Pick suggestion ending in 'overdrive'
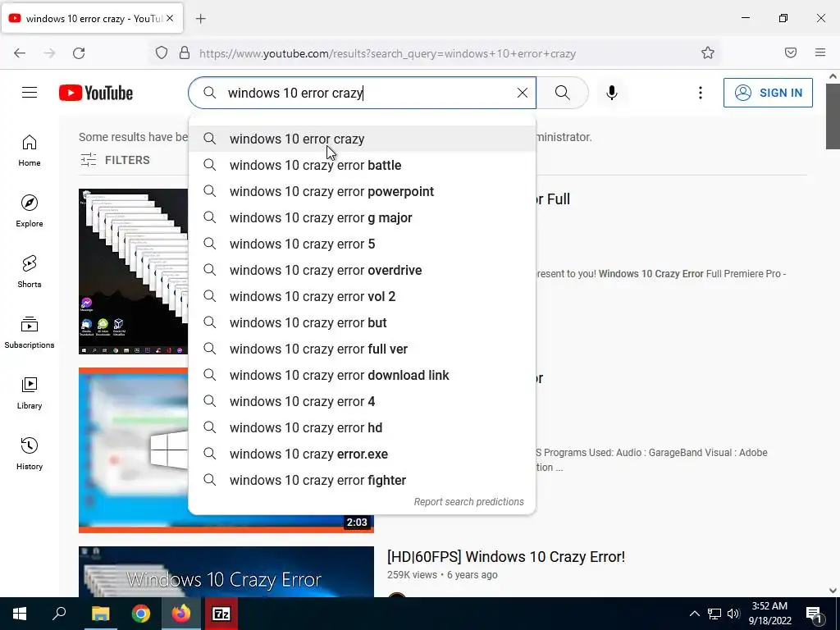840x630 pixels. 362,270
